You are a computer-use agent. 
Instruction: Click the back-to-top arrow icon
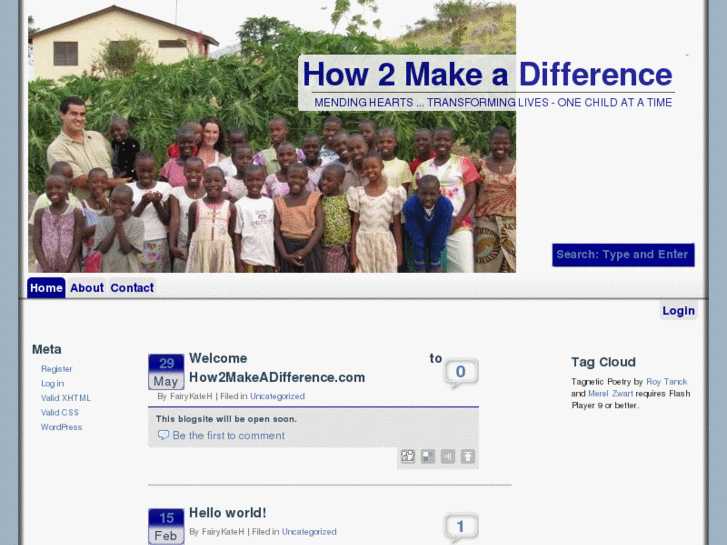click(x=468, y=456)
